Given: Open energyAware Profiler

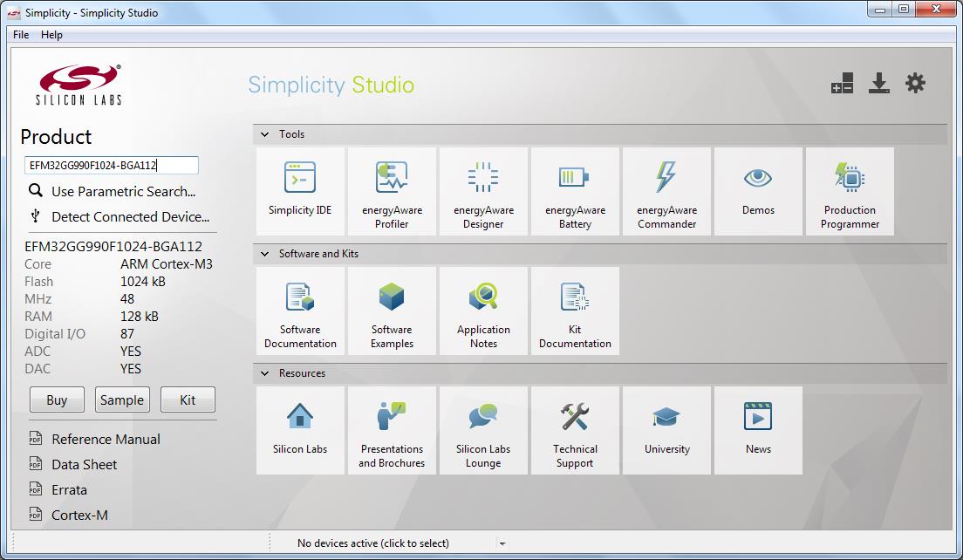Looking at the screenshot, I should coord(392,190).
